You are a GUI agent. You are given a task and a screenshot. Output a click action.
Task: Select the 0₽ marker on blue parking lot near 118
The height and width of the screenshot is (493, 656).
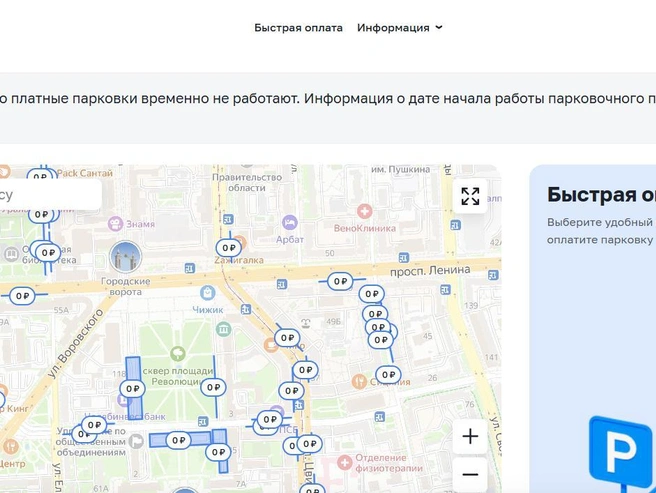point(133,389)
